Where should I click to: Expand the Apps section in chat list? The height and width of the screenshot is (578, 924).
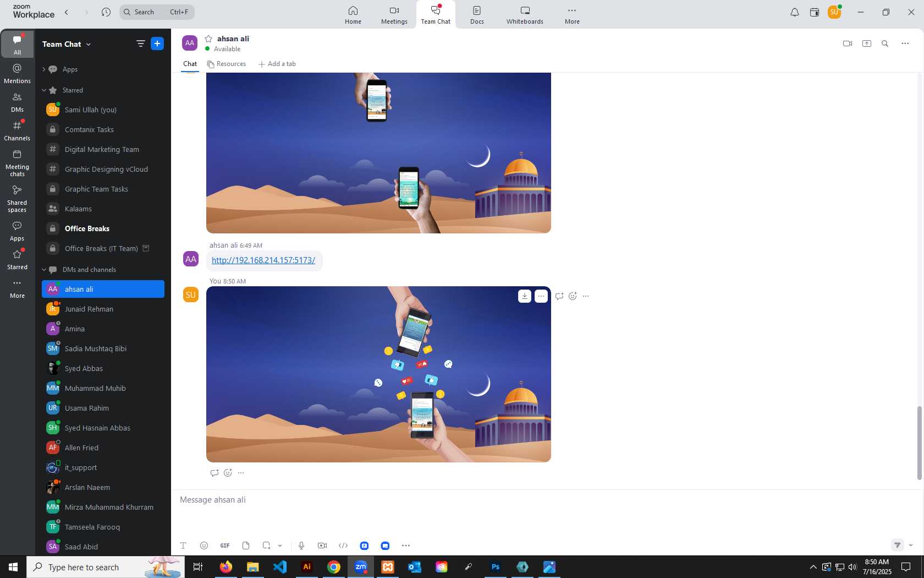click(44, 69)
